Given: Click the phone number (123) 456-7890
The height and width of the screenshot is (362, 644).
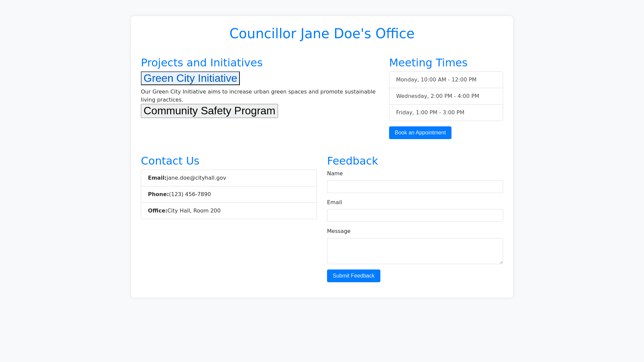Looking at the screenshot, I should pyautogui.click(x=190, y=194).
